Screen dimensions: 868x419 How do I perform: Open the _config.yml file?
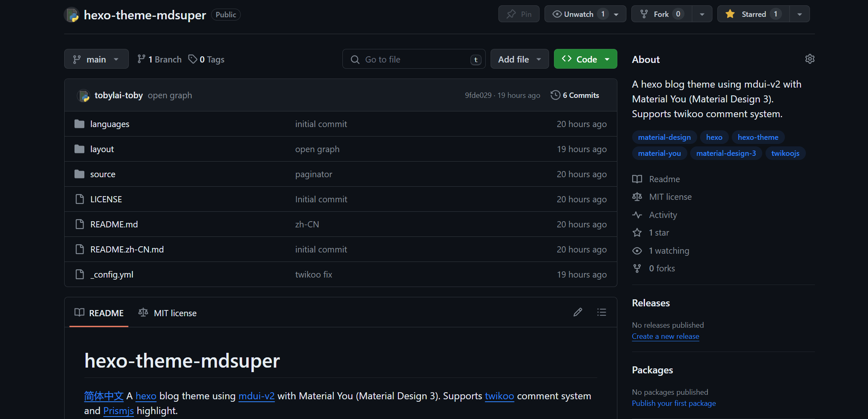[112, 275]
